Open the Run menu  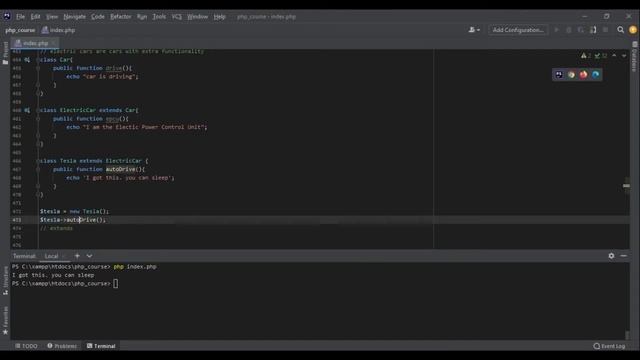142,17
